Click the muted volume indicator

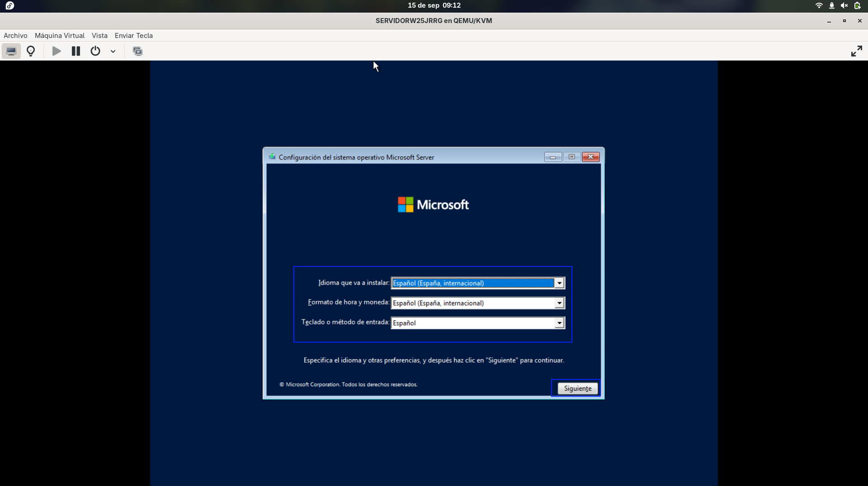click(844, 5)
